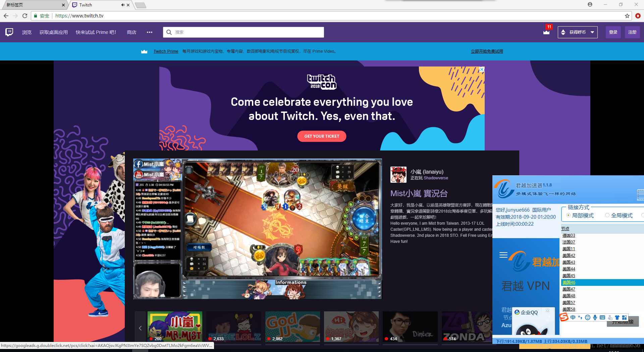Close the Twitch browser tab
The height and width of the screenshot is (352, 644).
pyautogui.click(x=128, y=5)
